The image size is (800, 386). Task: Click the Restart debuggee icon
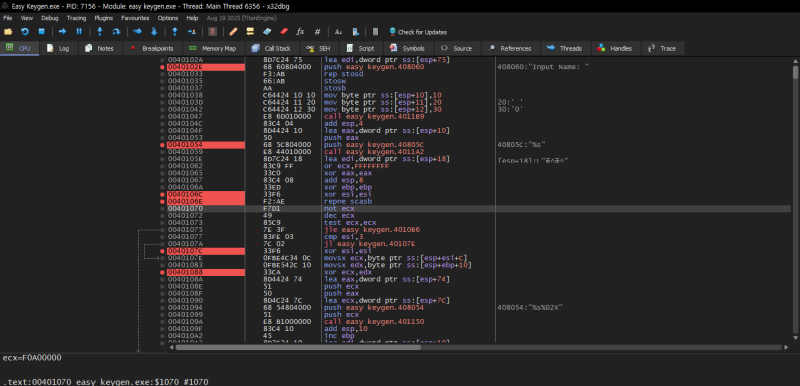coord(24,32)
